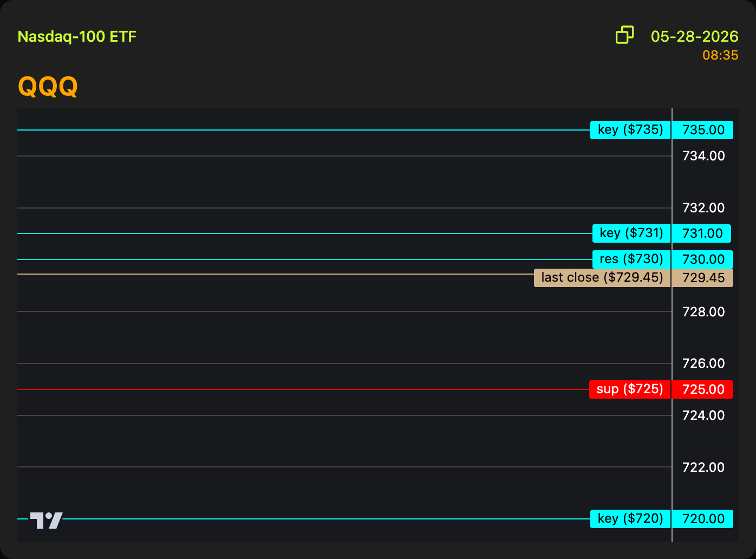Screen dimensions: 756x559
Task: Click the 720.00 cyan price tag
Action: pos(703,519)
